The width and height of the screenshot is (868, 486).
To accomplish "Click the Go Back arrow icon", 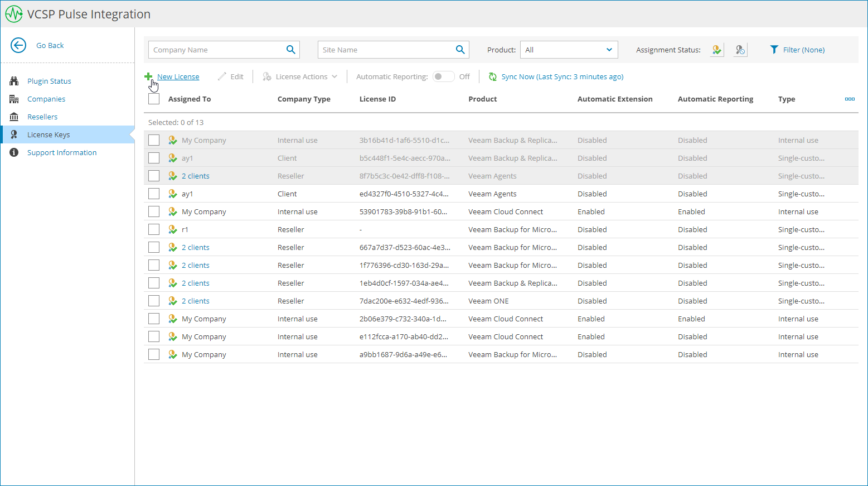I will [18, 45].
